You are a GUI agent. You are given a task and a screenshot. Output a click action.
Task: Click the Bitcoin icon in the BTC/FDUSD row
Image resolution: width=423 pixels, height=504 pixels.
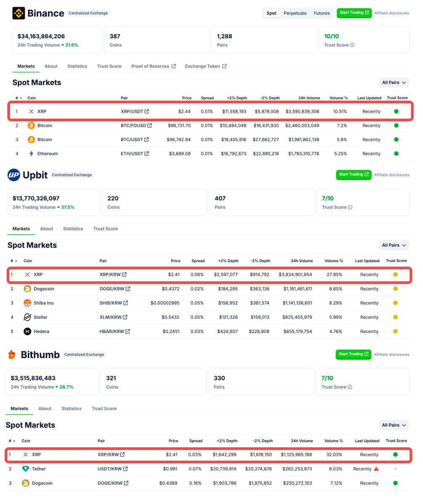(31, 126)
